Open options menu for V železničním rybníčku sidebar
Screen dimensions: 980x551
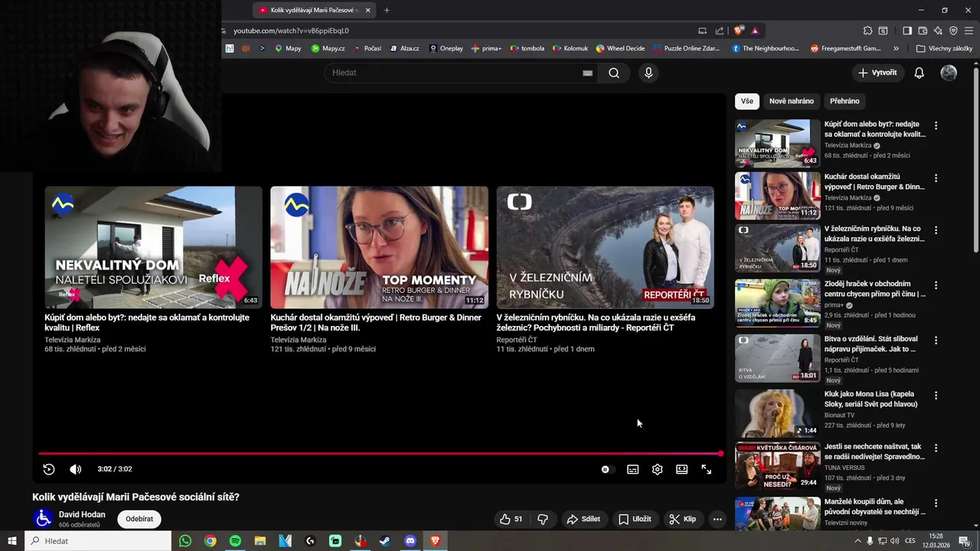pyautogui.click(x=936, y=230)
